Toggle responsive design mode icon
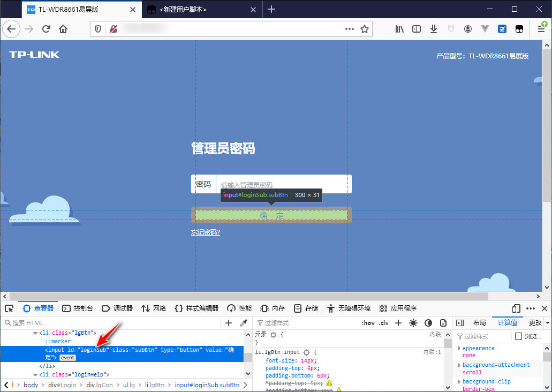This screenshot has width=552, height=392. coord(516,308)
